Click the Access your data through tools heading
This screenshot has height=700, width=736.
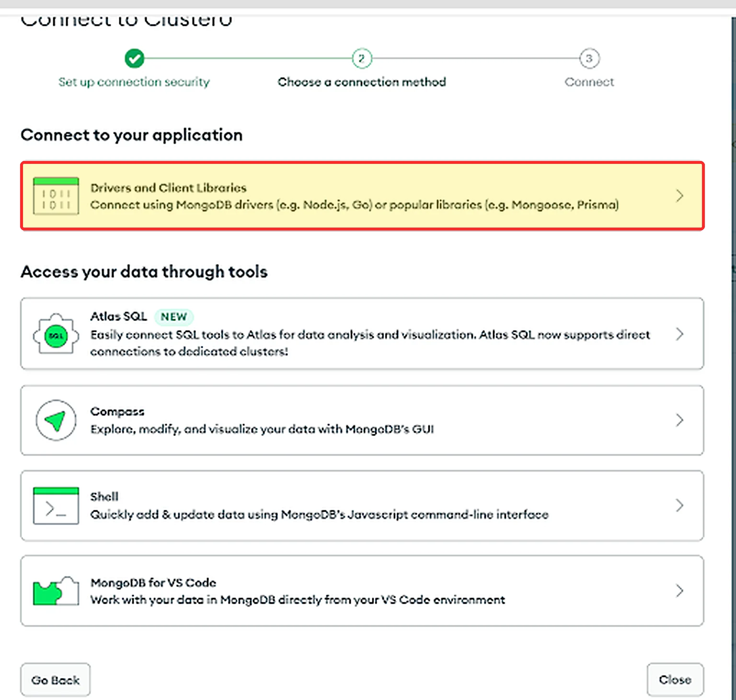[x=144, y=272]
